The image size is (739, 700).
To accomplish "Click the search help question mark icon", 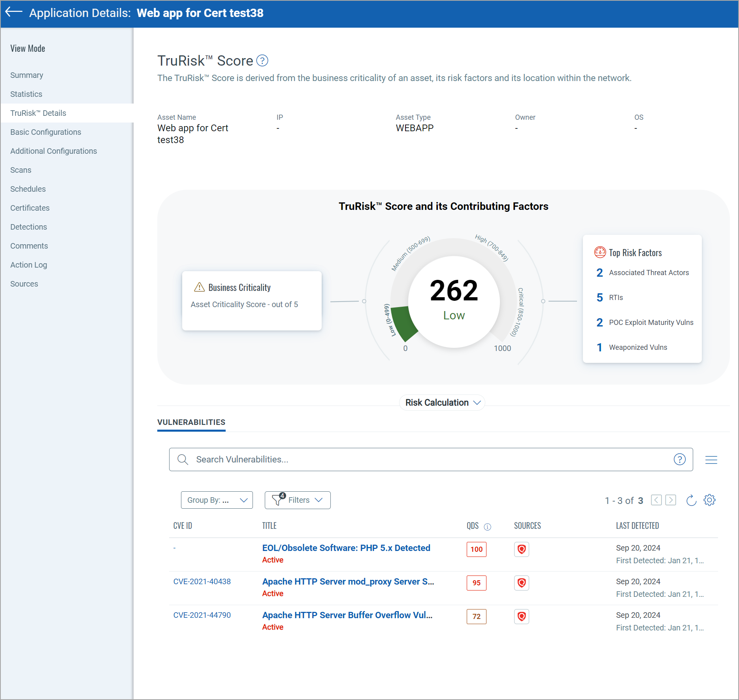I will tap(679, 459).
